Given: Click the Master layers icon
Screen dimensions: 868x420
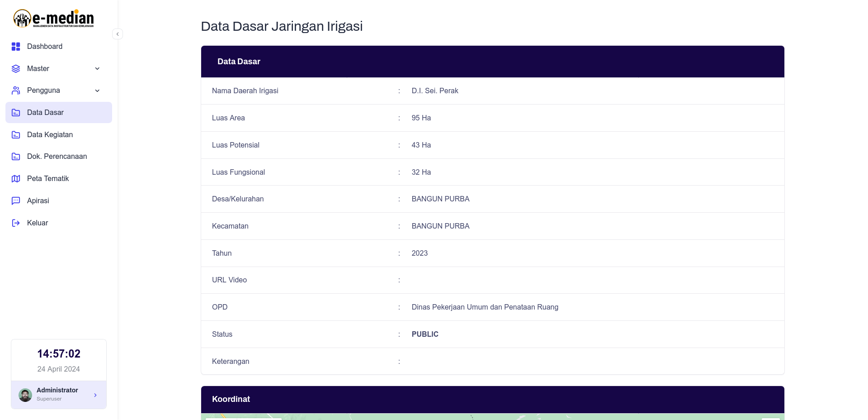Looking at the screenshot, I should point(16,69).
